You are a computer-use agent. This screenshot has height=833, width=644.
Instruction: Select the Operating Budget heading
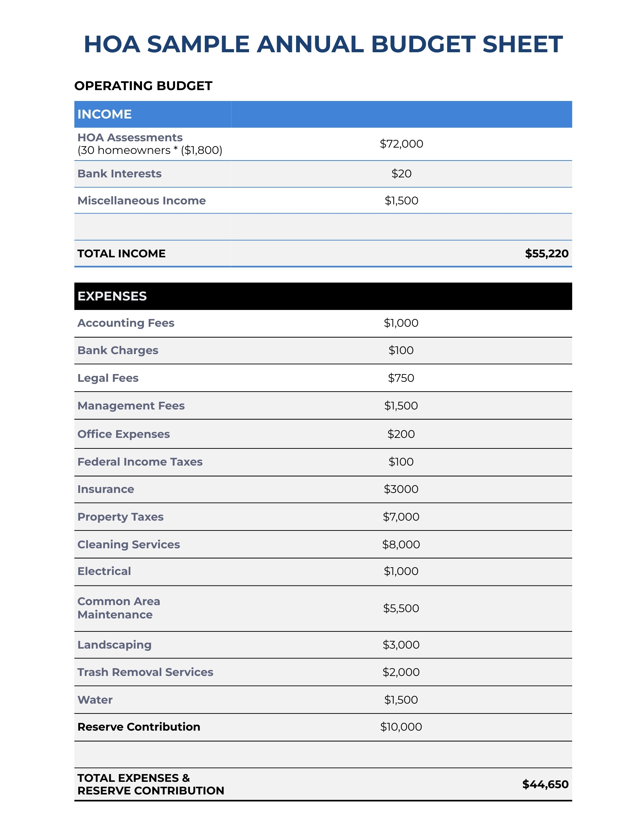tap(143, 86)
